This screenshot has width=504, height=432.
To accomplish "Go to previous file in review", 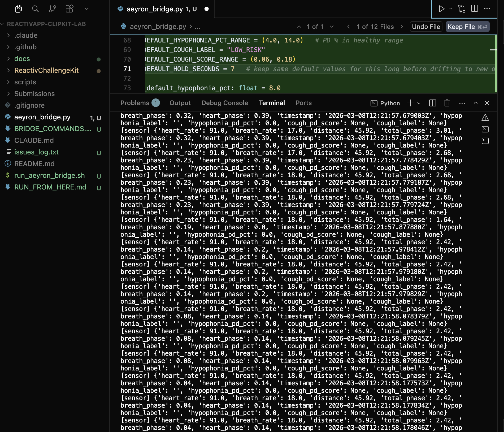I will point(349,27).
